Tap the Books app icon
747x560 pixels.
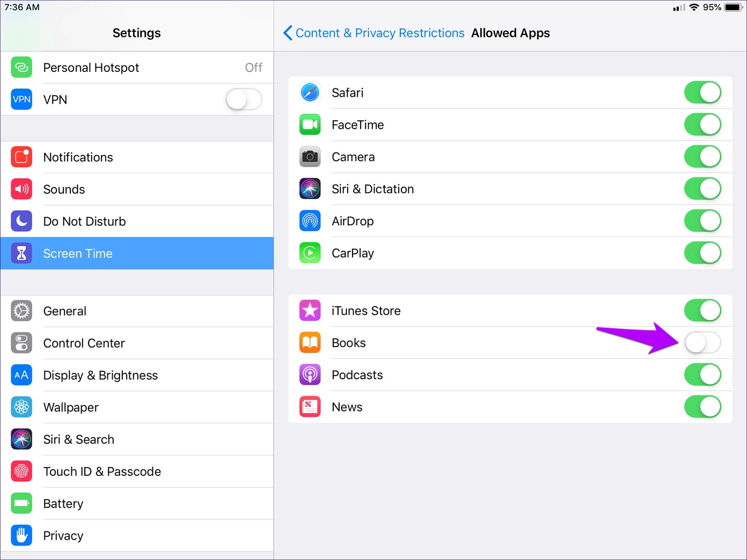tap(310, 343)
